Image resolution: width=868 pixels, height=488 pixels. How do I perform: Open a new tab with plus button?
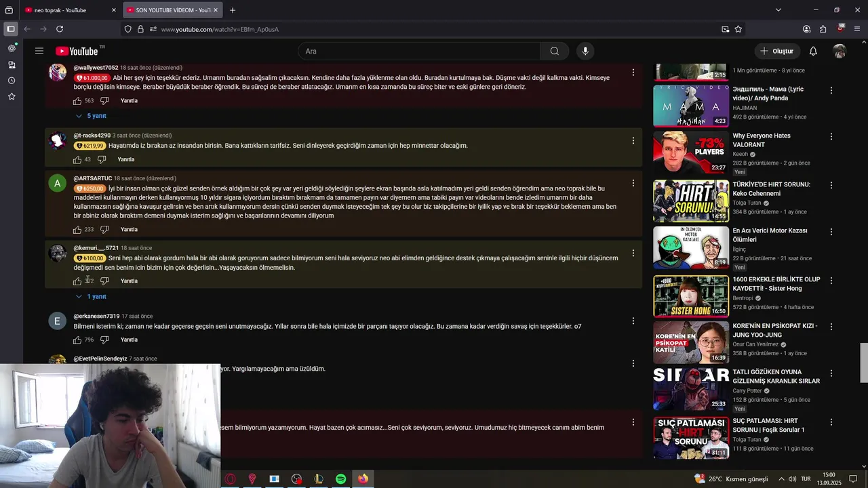(233, 10)
